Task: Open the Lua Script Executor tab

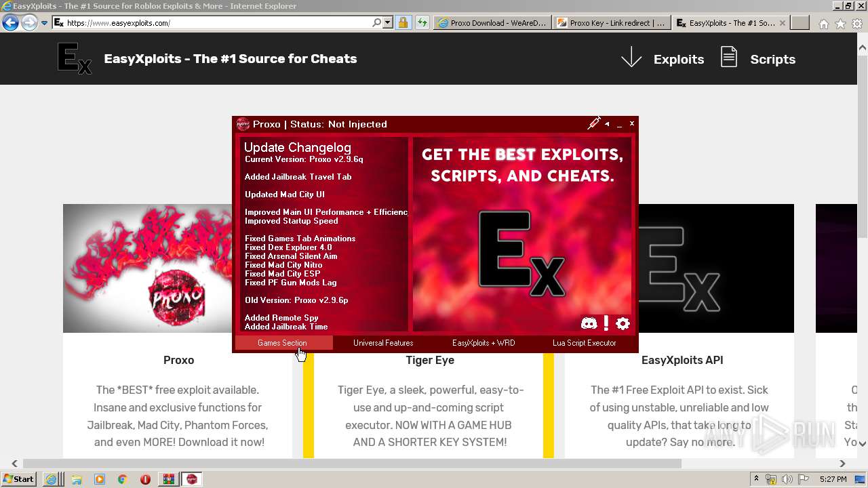Action: tap(585, 343)
